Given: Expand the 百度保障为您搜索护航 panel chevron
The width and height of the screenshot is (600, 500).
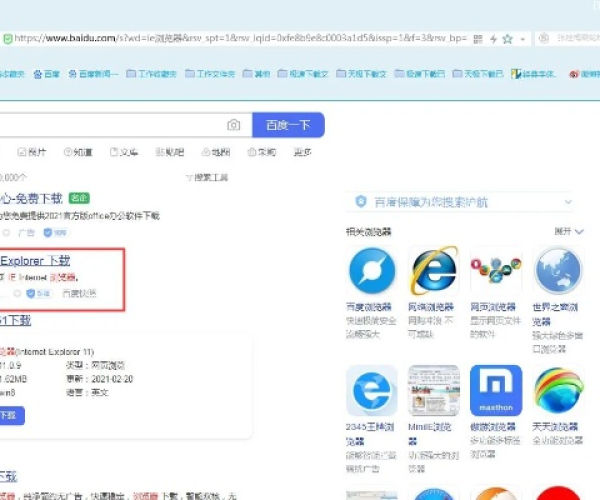Looking at the screenshot, I should [x=568, y=202].
